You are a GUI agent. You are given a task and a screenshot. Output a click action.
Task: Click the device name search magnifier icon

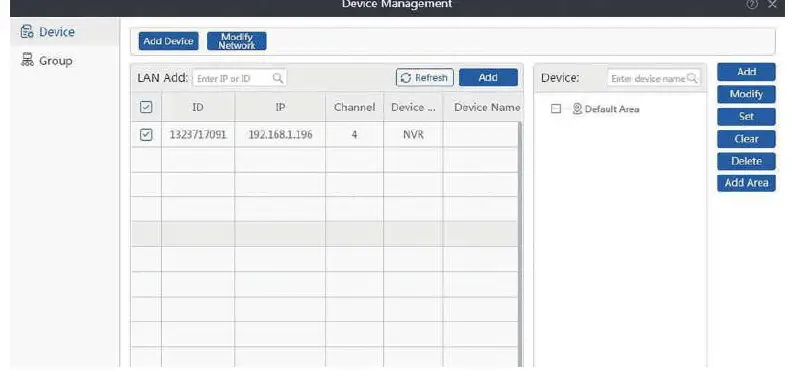point(692,78)
